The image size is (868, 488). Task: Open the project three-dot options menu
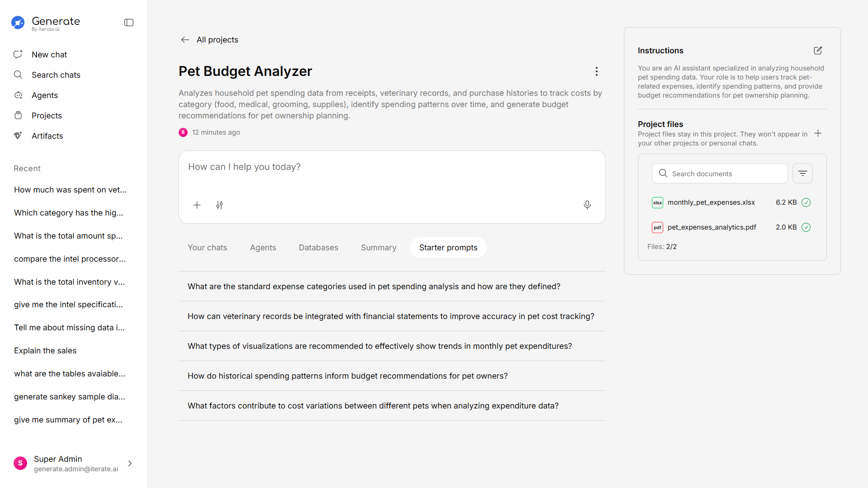click(x=596, y=71)
